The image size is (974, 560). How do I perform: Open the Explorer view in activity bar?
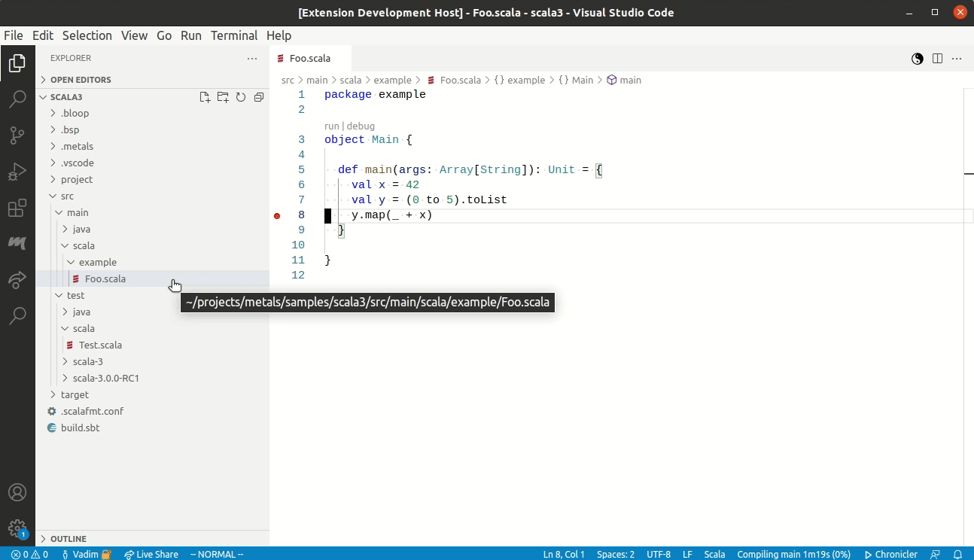(x=17, y=64)
